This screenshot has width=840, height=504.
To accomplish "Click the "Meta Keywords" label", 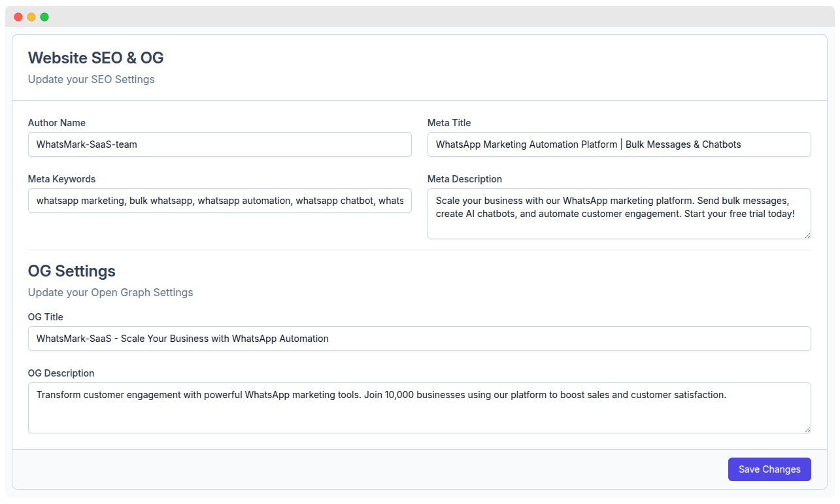I will coord(62,179).
